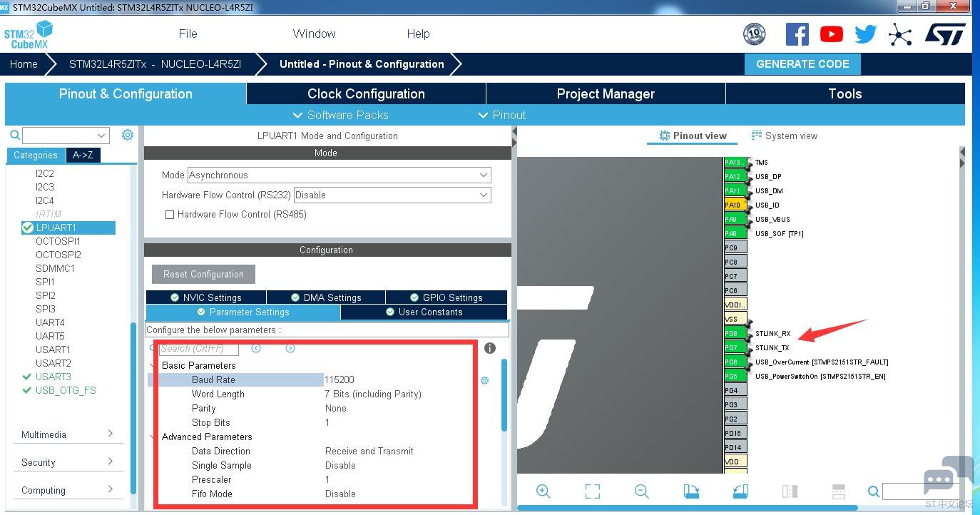
Task: Expand the Multimedia category
Action: click(68, 434)
